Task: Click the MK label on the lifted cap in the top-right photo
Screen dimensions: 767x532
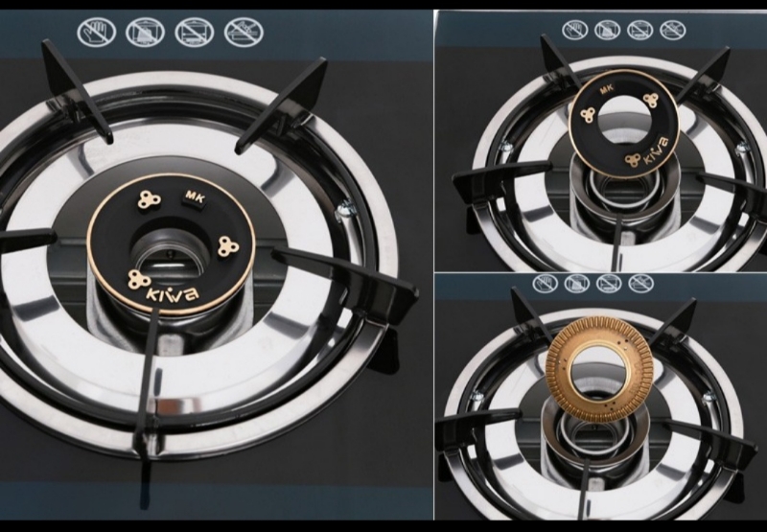Action: pyautogui.click(x=606, y=89)
